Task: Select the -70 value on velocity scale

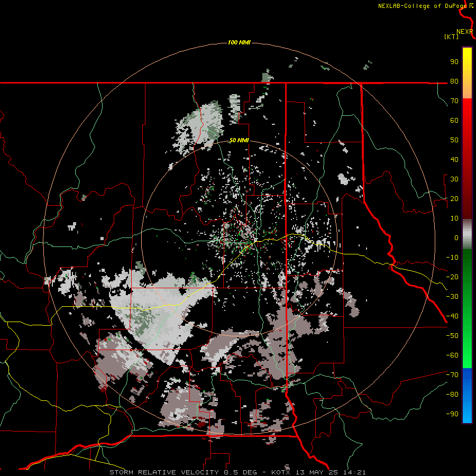Action: [x=452, y=374]
